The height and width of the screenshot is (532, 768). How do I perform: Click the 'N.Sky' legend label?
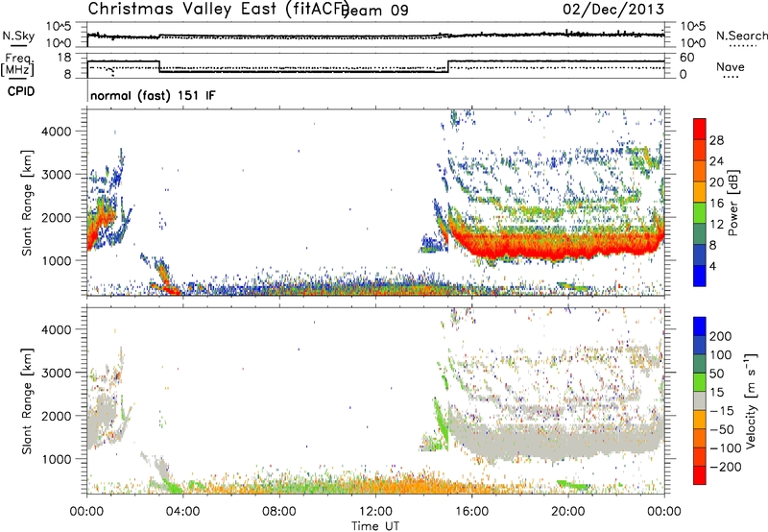tap(18, 36)
